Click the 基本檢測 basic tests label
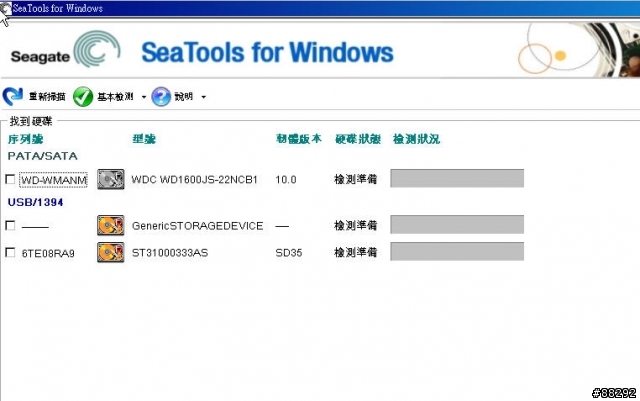The image size is (640, 401). pos(116,96)
